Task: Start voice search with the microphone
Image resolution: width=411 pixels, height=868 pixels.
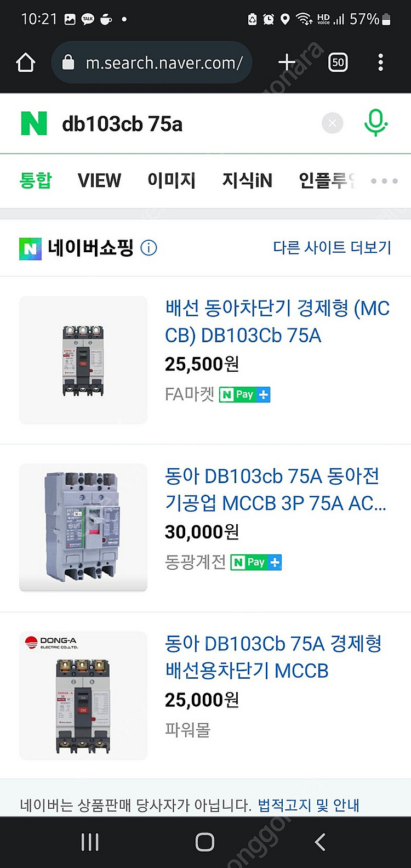Action: pos(375,123)
